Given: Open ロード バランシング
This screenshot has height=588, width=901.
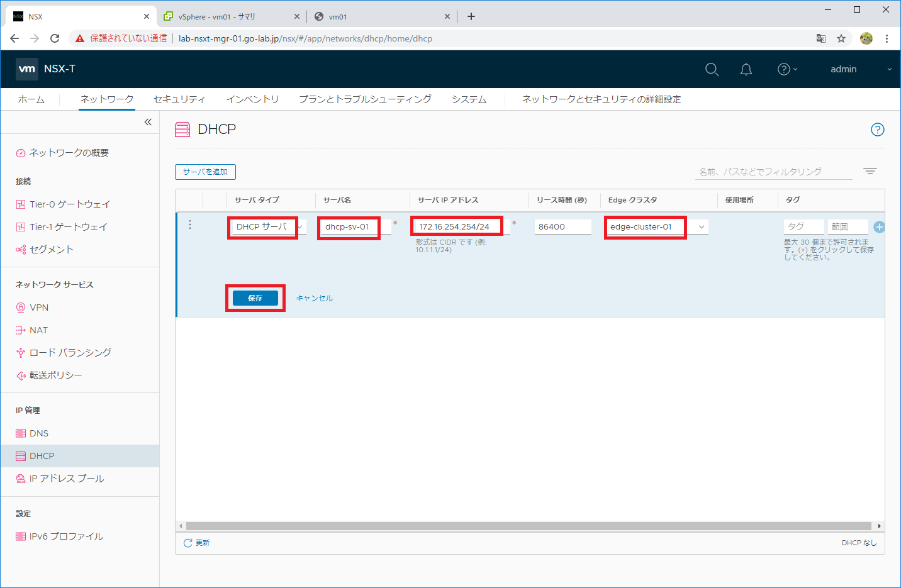Looking at the screenshot, I should pyautogui.click(x=70, y=353).
